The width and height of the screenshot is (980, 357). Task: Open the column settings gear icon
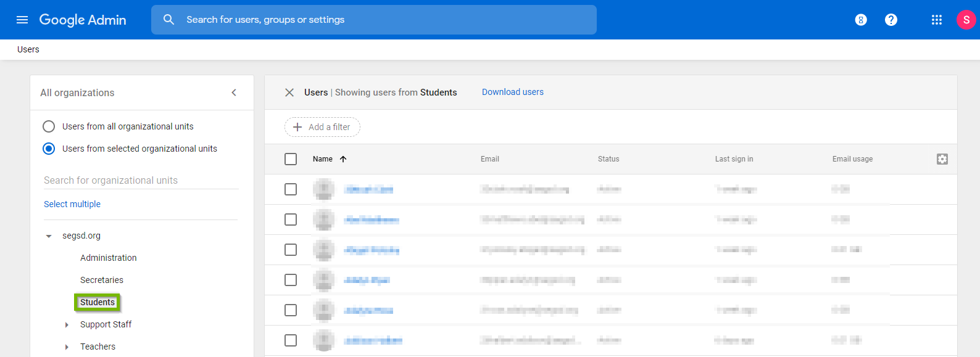coord(942,159)
